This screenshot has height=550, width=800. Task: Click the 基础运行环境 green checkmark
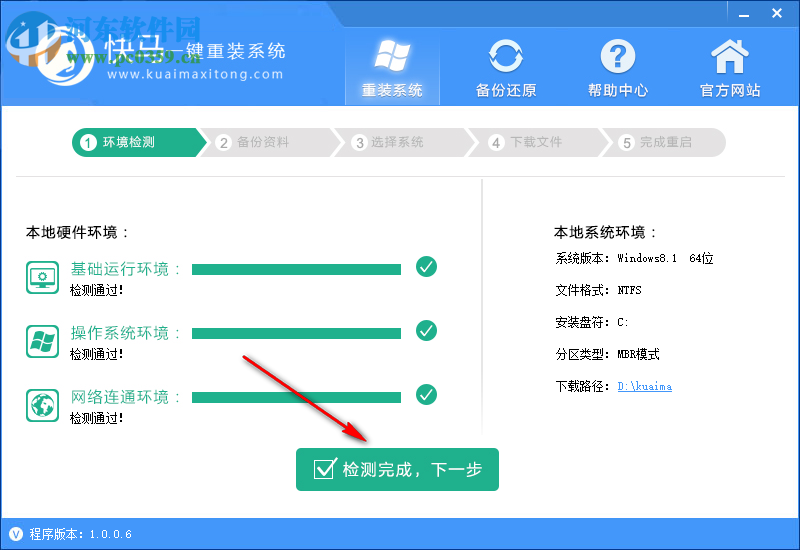(x=426, y=266)
